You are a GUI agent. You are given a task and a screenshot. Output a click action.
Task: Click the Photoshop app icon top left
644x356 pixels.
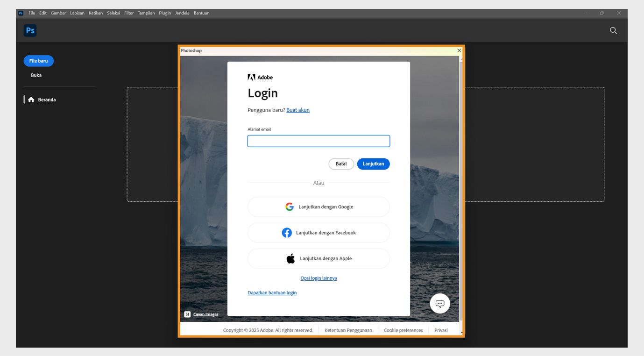[x=20, y=13]
